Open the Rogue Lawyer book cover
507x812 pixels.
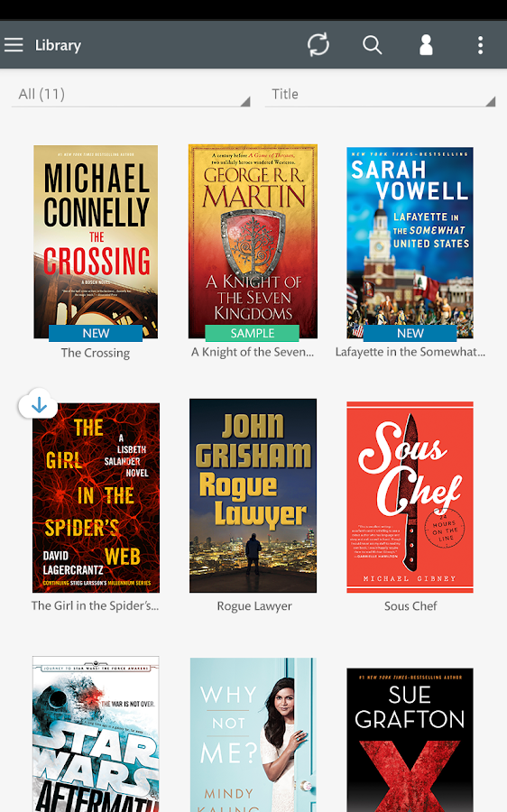click(253, 495)
